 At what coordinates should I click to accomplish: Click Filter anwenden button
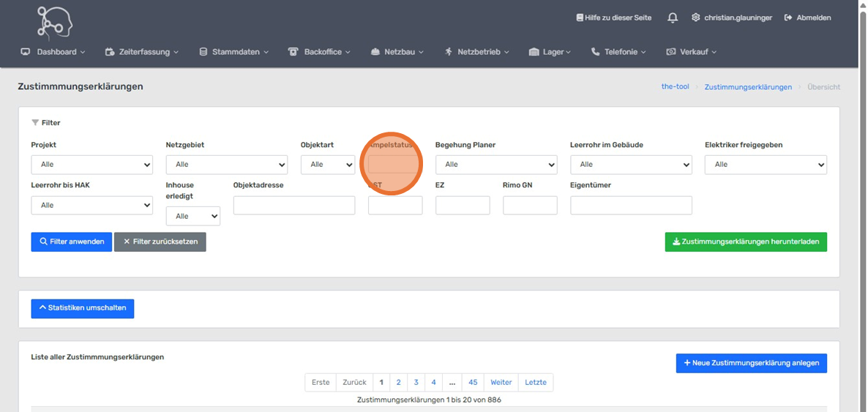(x=71, y=241)
